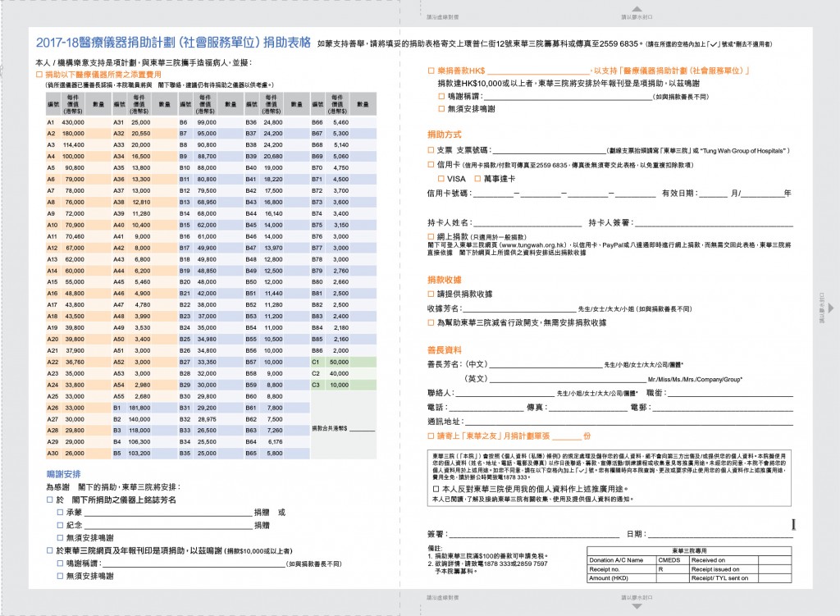
Task: Click the Receipt issued on cell
Action: pos(724,569)
